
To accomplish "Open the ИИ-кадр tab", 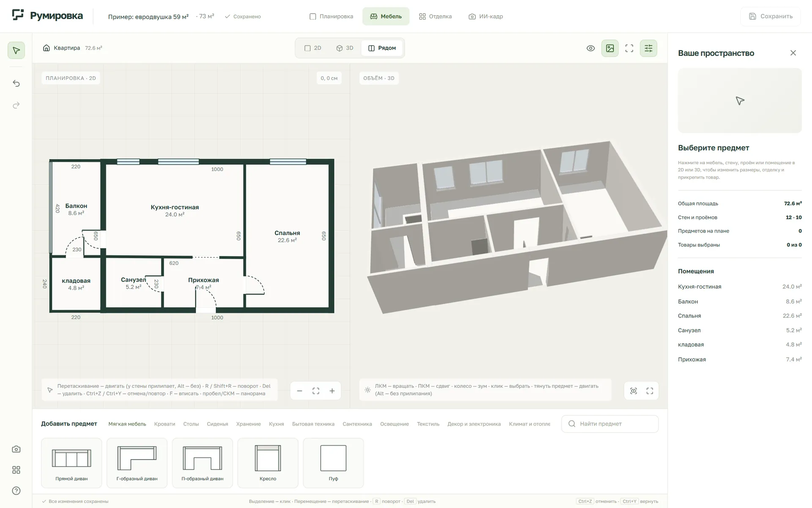I will click(x=486, y=17).
